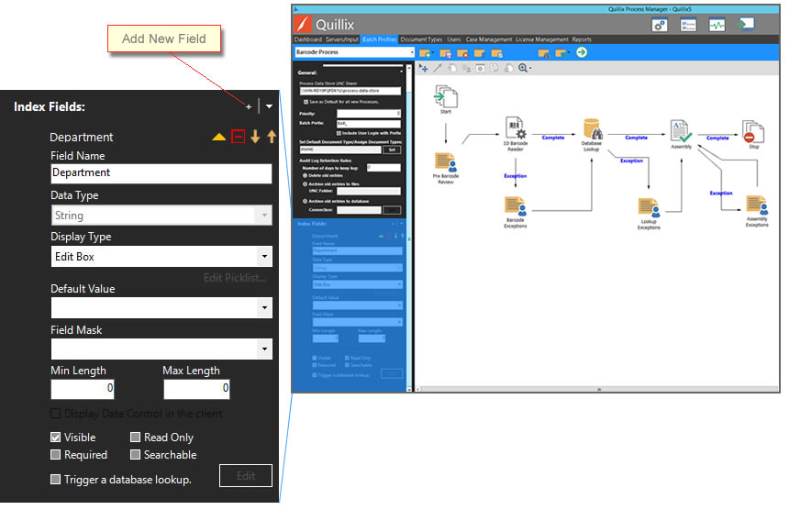Go to the Users tab

[x=454, y=39]
